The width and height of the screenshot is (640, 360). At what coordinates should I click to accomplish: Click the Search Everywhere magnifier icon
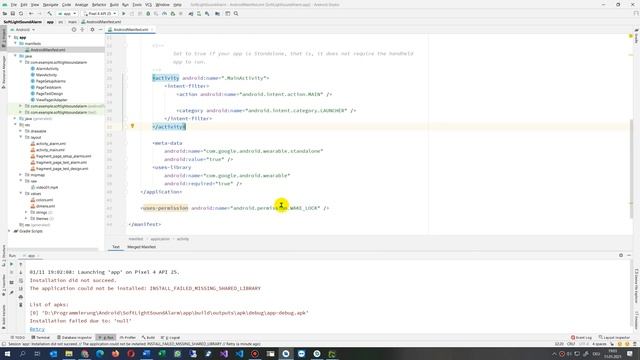point(236,13)
